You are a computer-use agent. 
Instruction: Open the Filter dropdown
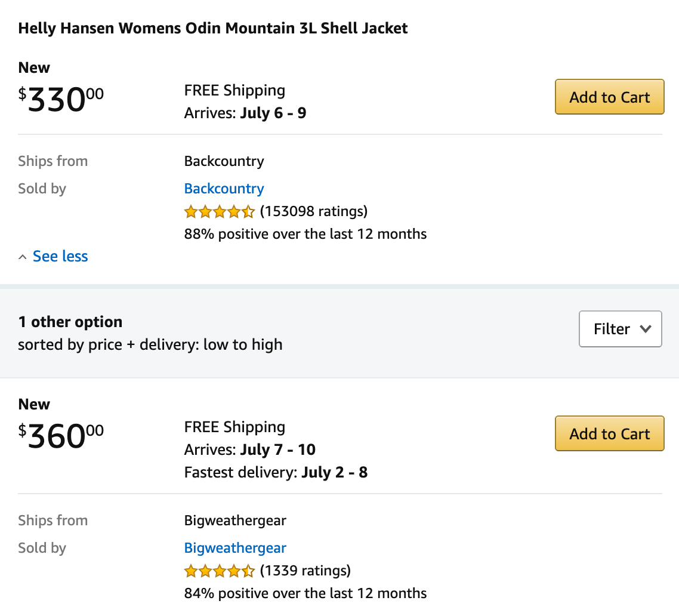[x=620, y=329]
